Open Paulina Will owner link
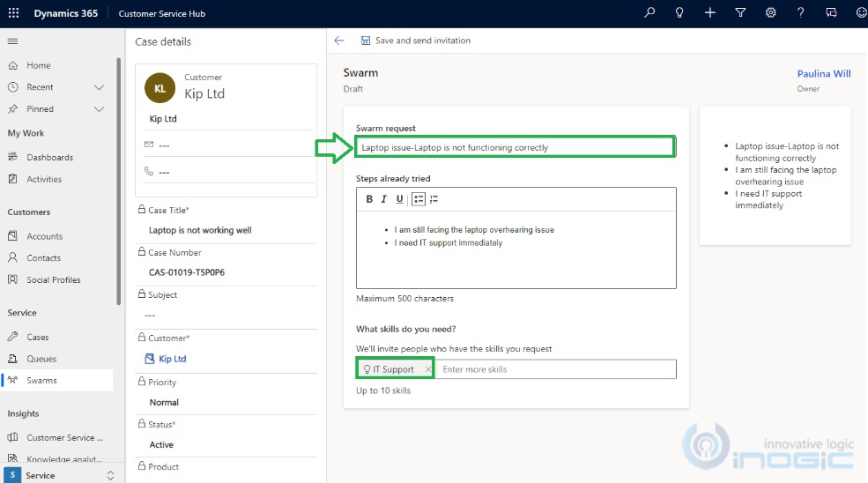 click(x=824, y=74)
